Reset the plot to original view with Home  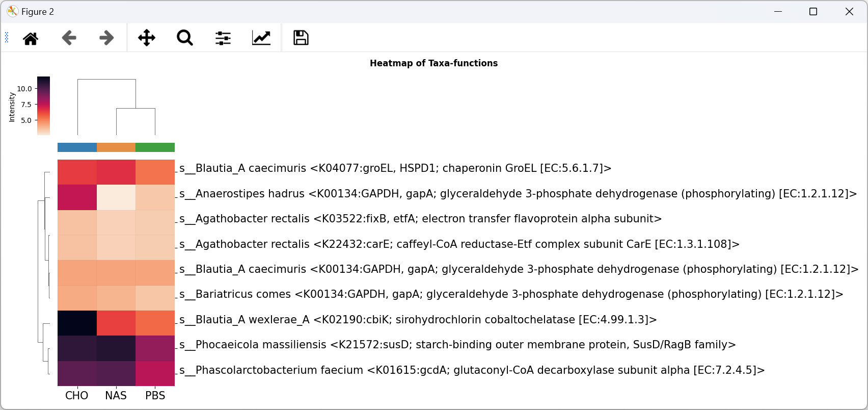[x=31, y=38]
